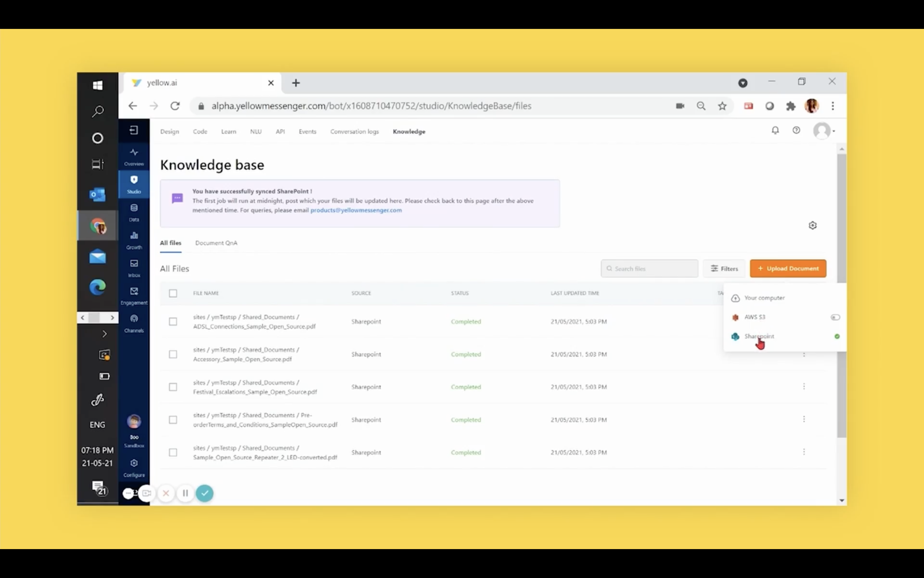Open the Conversation logs tab
Image resolution: width=924 pixels, height=578 pixels.
354,132
